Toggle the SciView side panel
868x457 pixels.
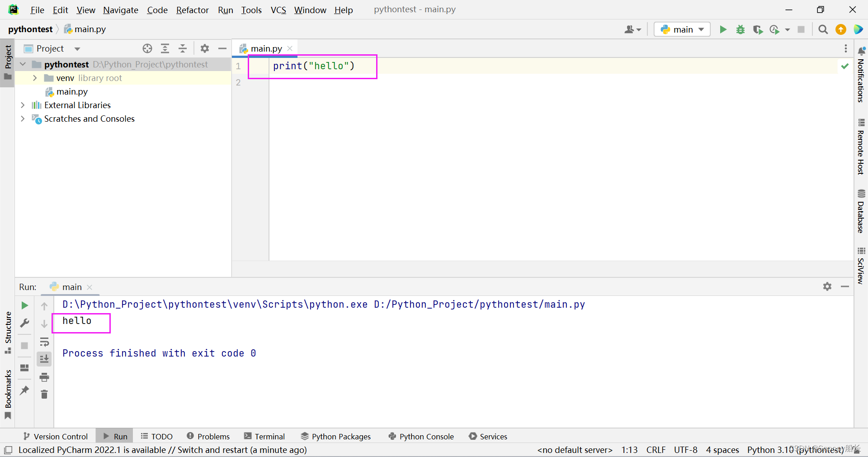click(861, 266)
